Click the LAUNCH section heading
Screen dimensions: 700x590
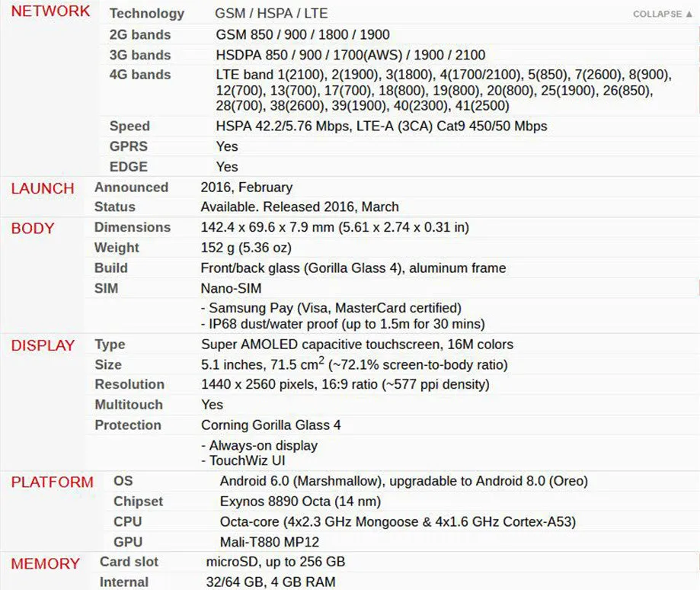[x=43, y=188]
